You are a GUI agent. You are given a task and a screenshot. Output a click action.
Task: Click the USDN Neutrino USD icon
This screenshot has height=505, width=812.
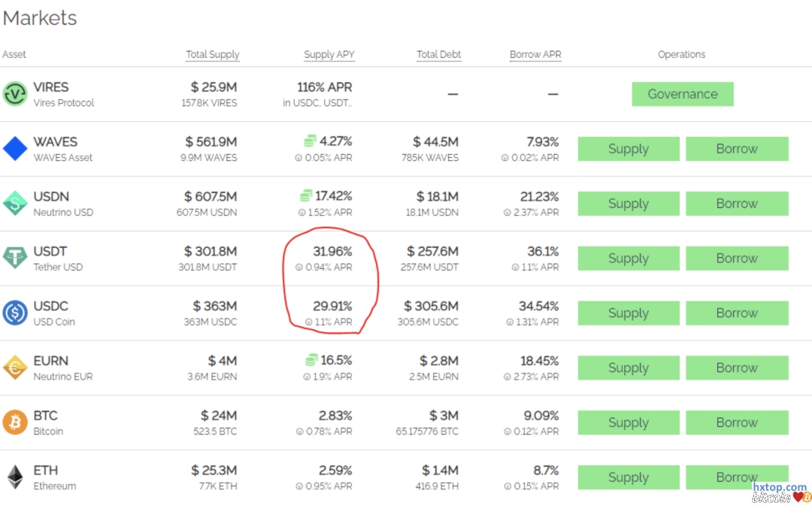coord(15,204)
